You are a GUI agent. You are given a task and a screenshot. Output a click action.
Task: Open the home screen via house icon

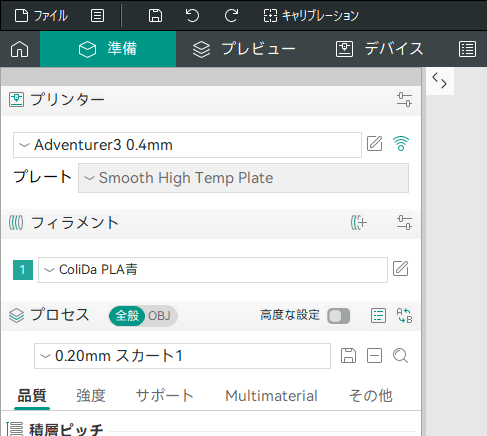pos(20,49)
